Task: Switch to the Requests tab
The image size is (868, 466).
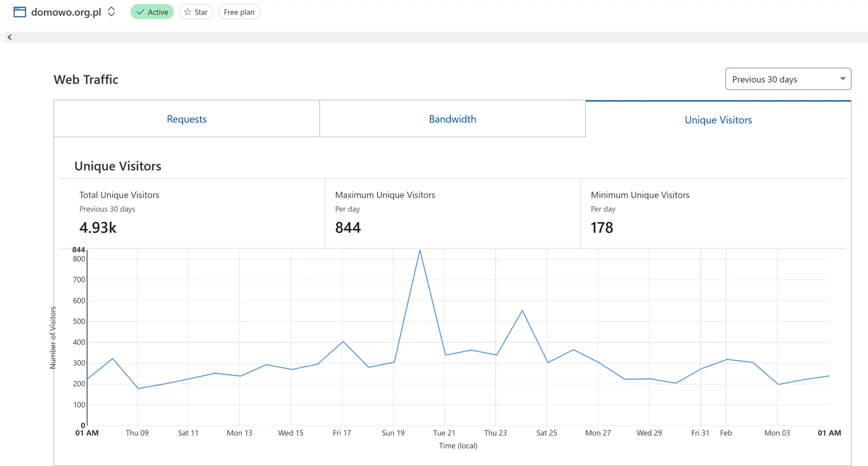Action: point(186,119)
